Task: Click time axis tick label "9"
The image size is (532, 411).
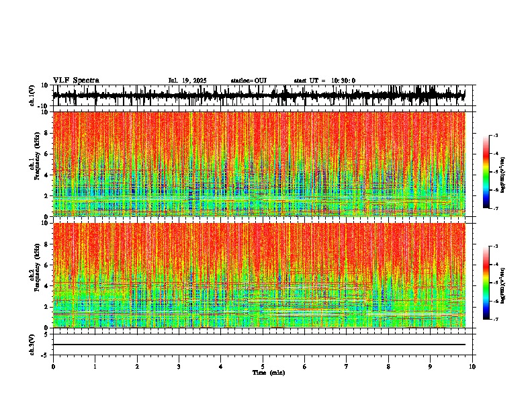Action: tap(430, 367)
